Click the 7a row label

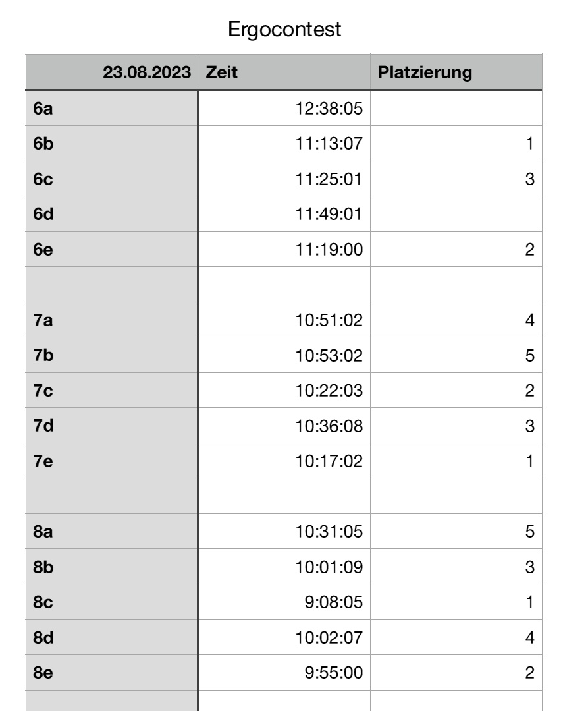(x=43, y=320)
